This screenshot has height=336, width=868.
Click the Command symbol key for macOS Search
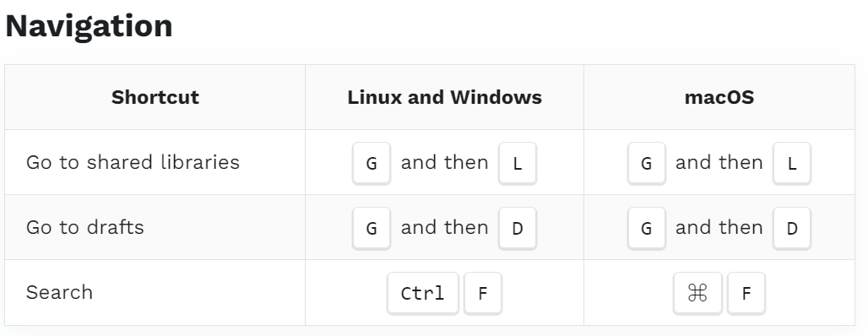click(x=697, y=293)
